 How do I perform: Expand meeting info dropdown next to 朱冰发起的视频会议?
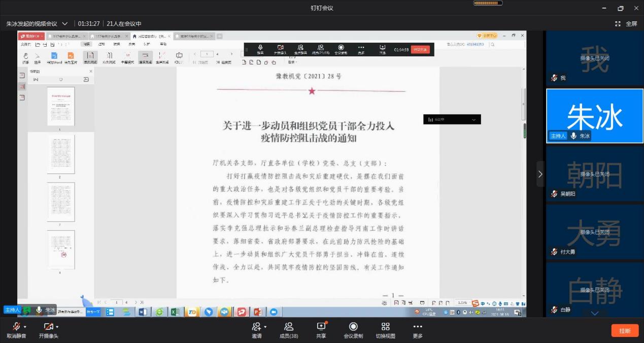(x=65, y=24)
